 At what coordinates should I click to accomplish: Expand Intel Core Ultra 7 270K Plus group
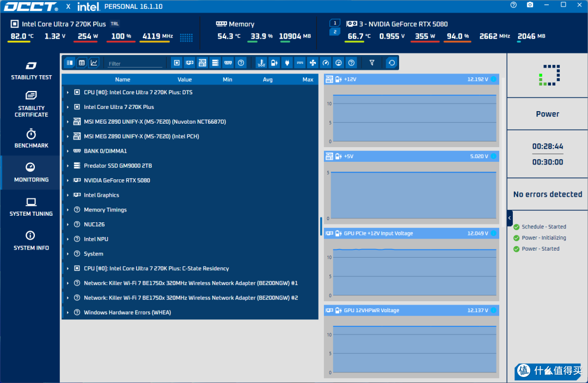point(68,107)
